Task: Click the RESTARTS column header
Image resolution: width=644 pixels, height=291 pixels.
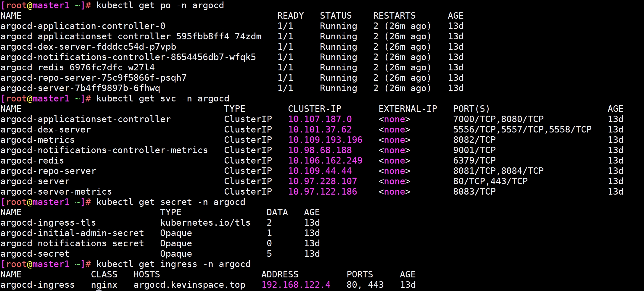Action: pyautogui.click(x=395, y=16)
